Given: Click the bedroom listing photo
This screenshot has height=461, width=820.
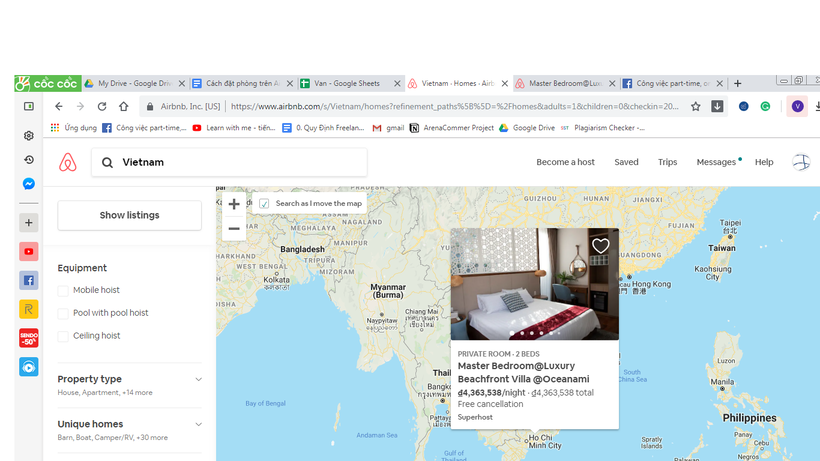Looking at the screenshot, I should tap(534, 284).
